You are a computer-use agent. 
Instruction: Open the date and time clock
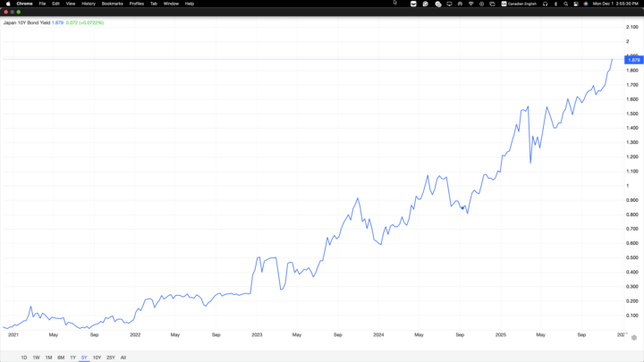[x=615, y=4]
